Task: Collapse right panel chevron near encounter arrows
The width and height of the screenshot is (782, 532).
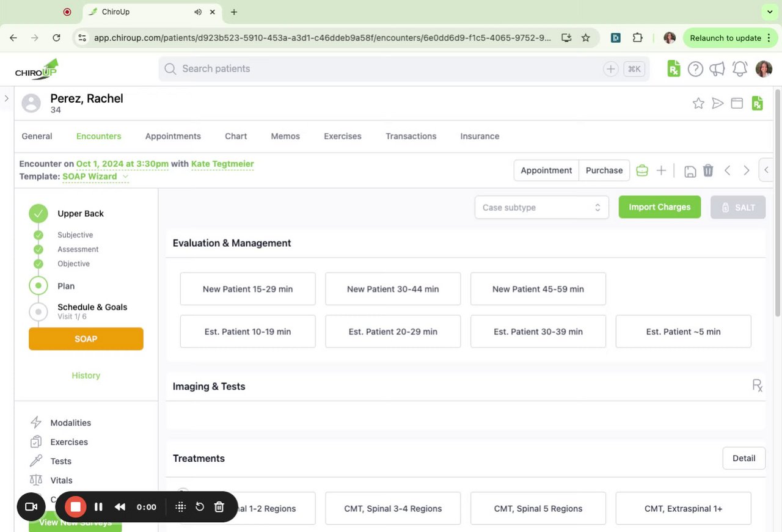Action: coord(766,170)
